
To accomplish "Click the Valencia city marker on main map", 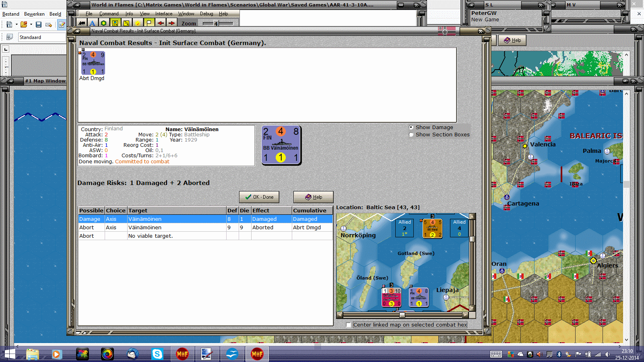I will click(525, 146).
